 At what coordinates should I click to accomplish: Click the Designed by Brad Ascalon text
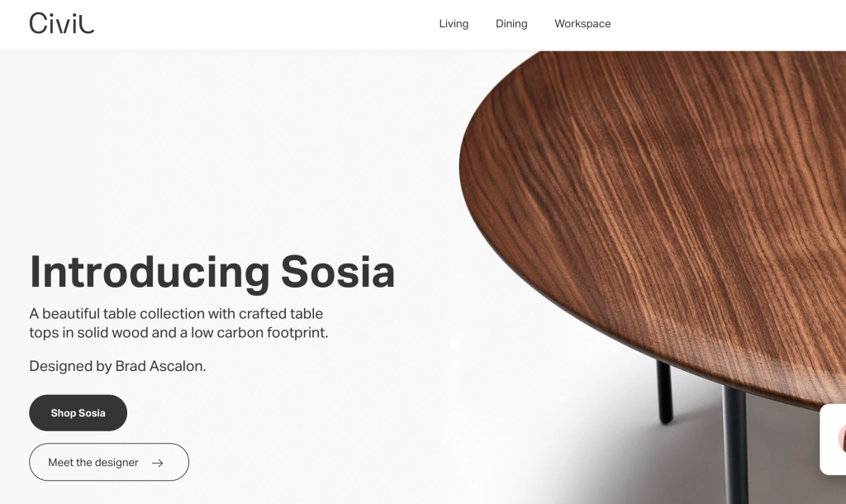point(117,366)
